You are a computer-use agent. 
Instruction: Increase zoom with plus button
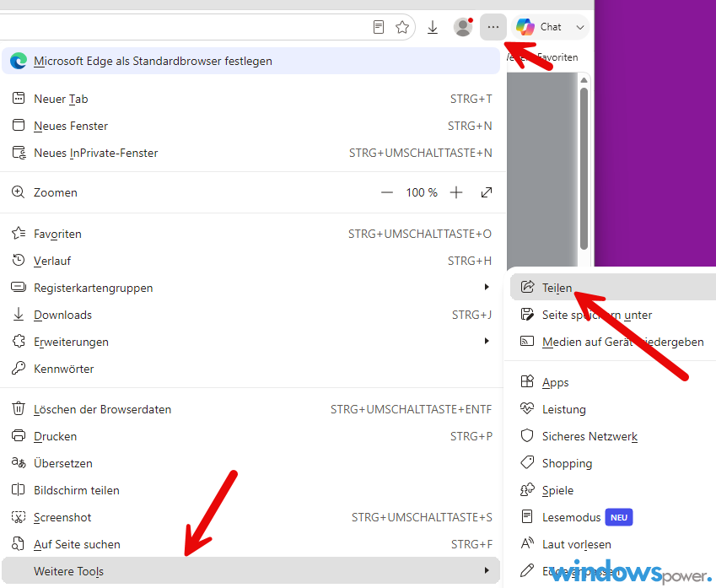[456, 192]
